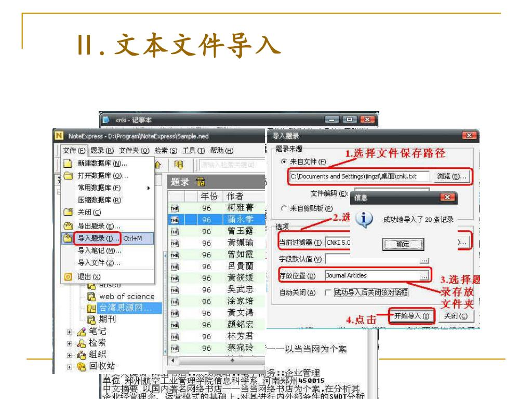532x399 pixels.
Task: Click the 存放位置 field showing Journal Articles
Action: coord(373,275)
